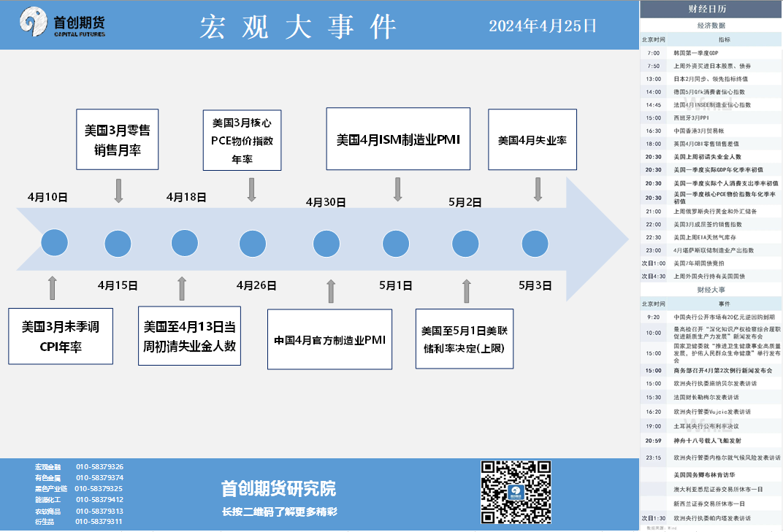Screen dimensions: 783x532
Task: Select the 上周俄罗斯央行黄金和外汇储备 row
Action: tap(711, 212)
